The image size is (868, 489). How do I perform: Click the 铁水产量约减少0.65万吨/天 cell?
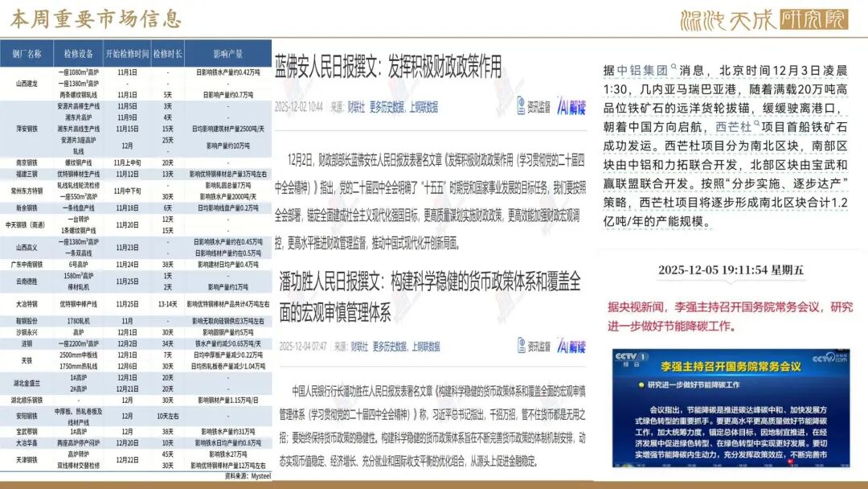228,343
